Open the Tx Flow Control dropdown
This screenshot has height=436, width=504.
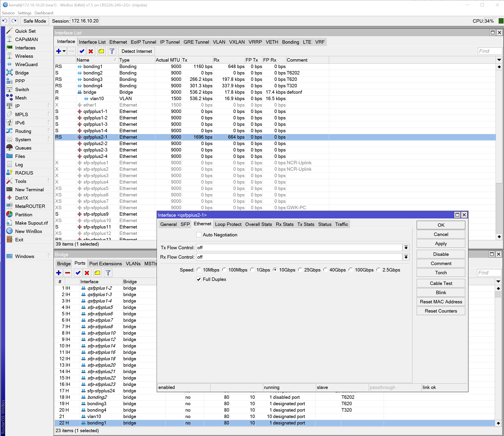coord(406,248)
